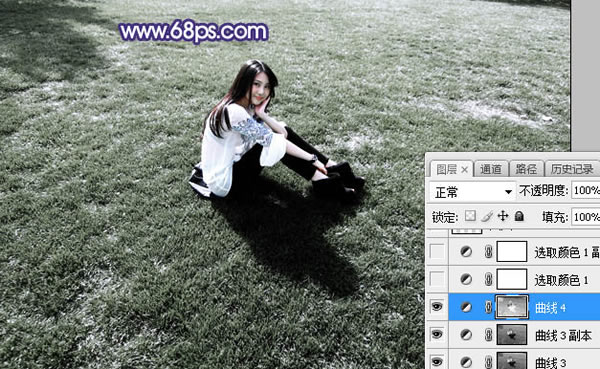Select the 曲线 3 副本 layer name
Image resolution: width=600 pixels, height=369 pixels.
[x=563, y=335]
